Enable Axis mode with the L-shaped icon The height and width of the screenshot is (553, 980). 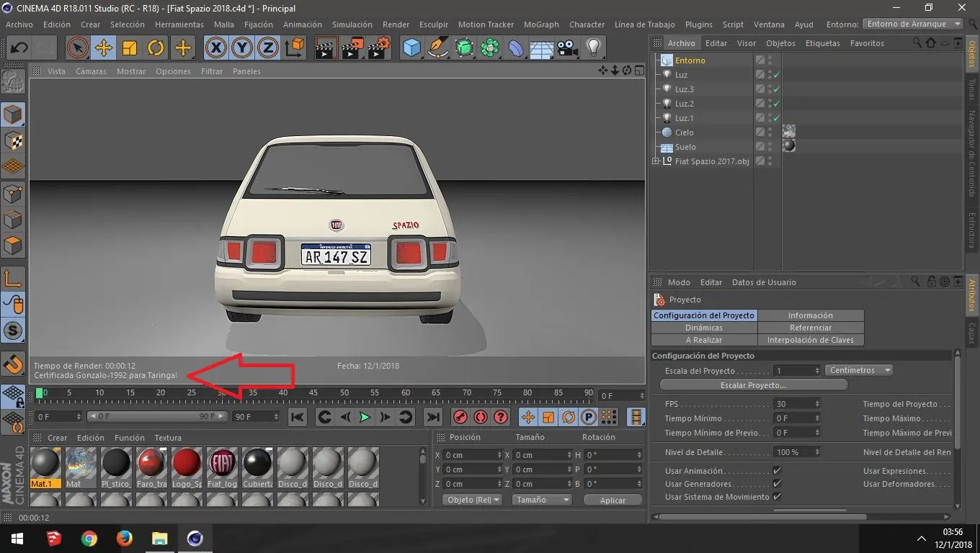click(x=13, y=279)
